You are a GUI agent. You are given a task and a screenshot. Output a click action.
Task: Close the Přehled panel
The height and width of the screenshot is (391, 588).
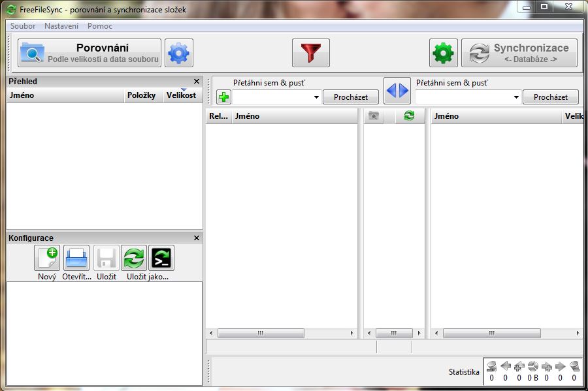tap(197, 82)
